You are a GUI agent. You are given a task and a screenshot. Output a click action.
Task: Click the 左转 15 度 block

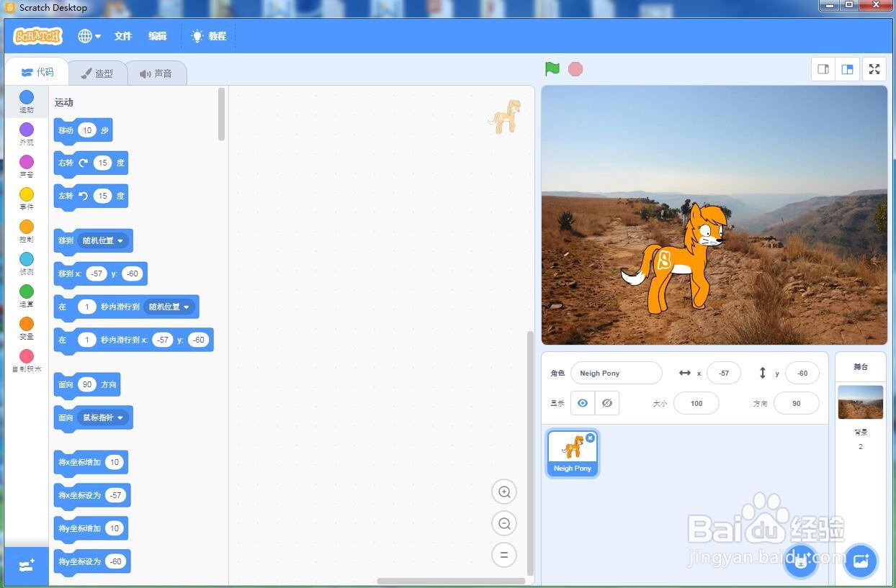click(x=91, y=196)
